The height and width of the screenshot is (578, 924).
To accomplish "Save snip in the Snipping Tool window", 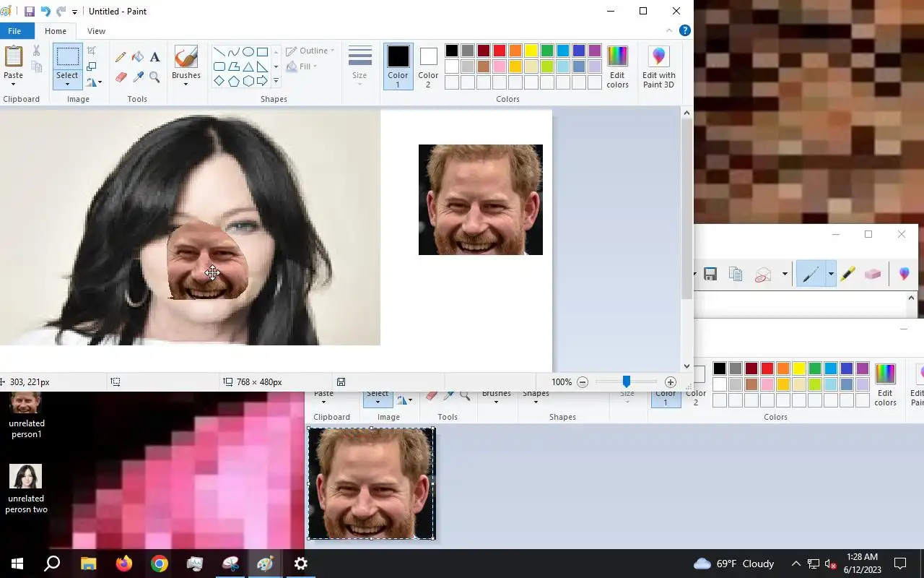I will click(710, 275).
